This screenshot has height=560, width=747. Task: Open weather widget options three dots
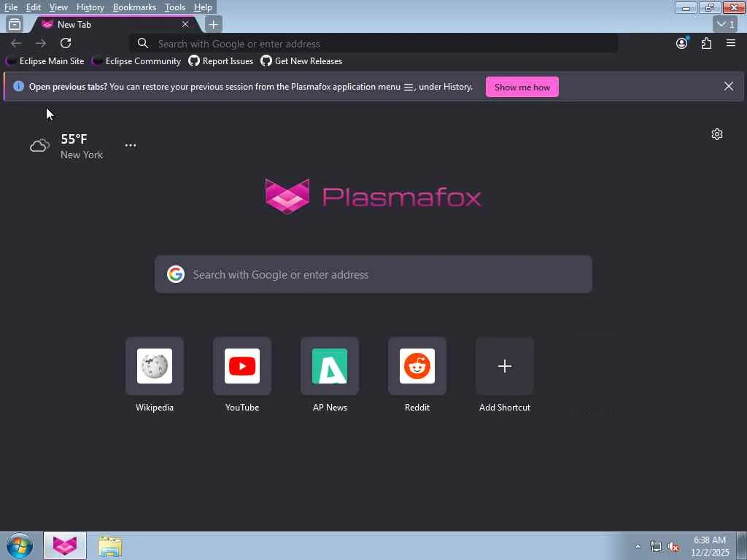[x=131, y=145]
